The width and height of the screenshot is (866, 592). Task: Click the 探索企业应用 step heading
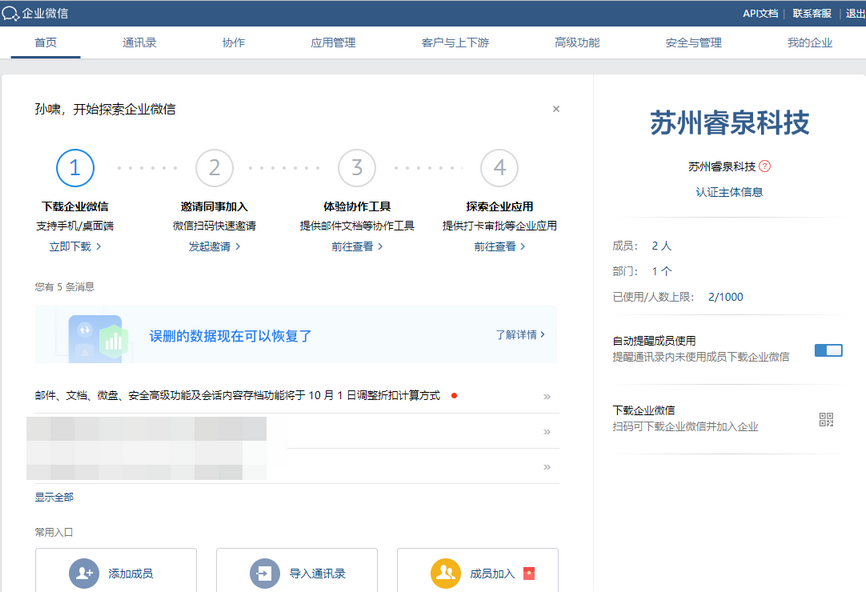tap(499, 207)
